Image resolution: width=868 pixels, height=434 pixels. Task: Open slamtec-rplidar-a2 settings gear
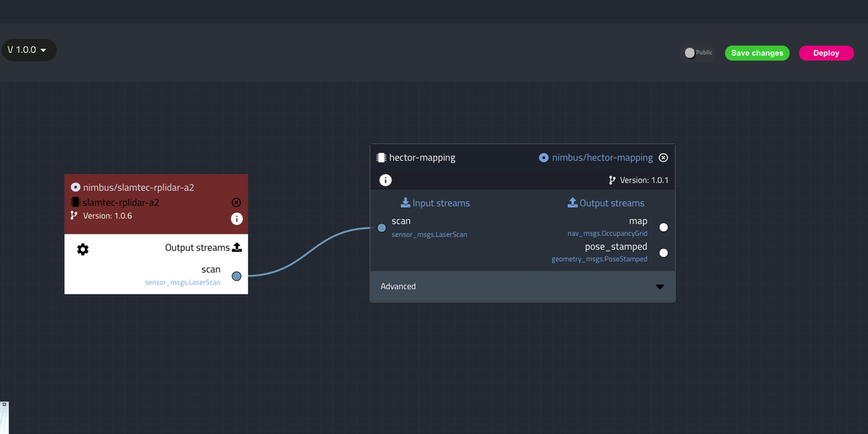tap(82, 250)
